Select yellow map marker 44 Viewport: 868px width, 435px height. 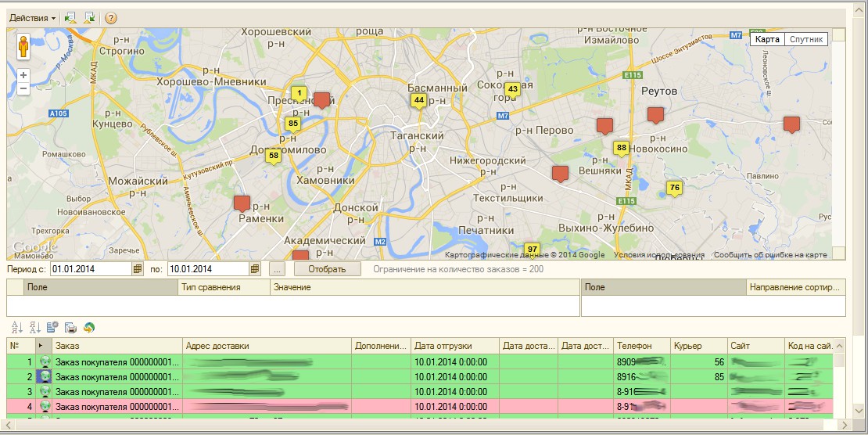(x=418, y=102)
